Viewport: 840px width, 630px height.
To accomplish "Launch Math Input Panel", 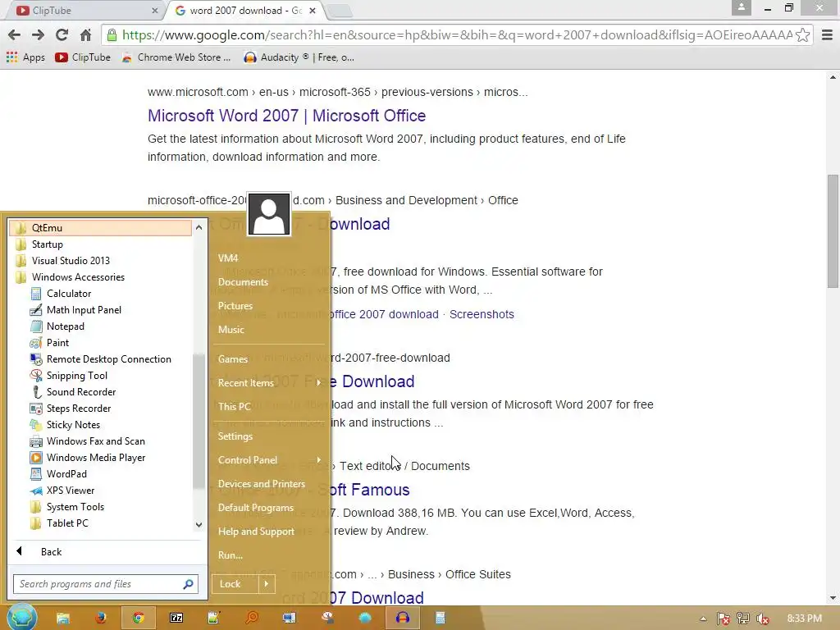I will [x=84, y=310].
